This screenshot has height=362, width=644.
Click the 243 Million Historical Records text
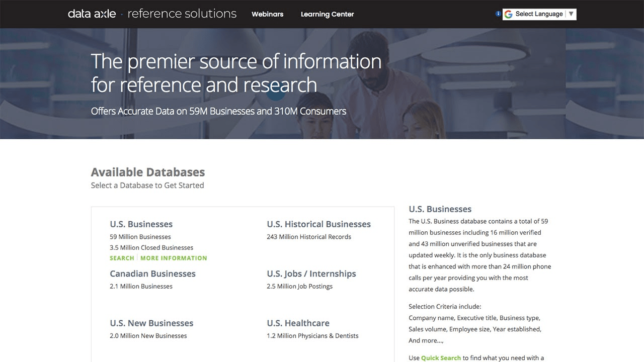pyautogui.click(x=309, y=237)
